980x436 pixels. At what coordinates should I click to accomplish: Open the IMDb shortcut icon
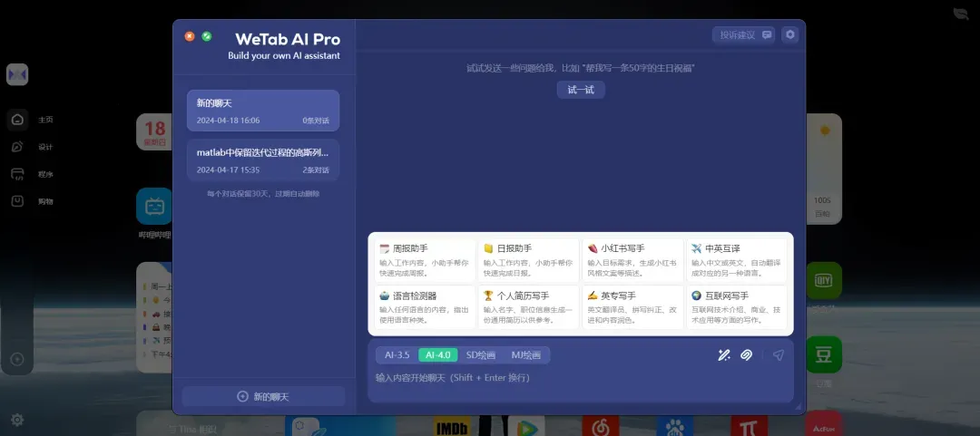pos(452,427)
